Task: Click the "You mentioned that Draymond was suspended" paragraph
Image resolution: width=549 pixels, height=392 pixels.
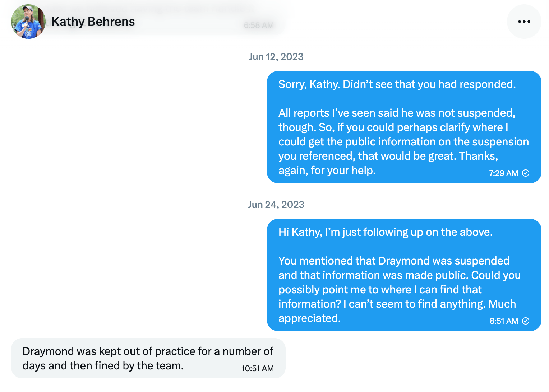Action: tap(399, 283)
